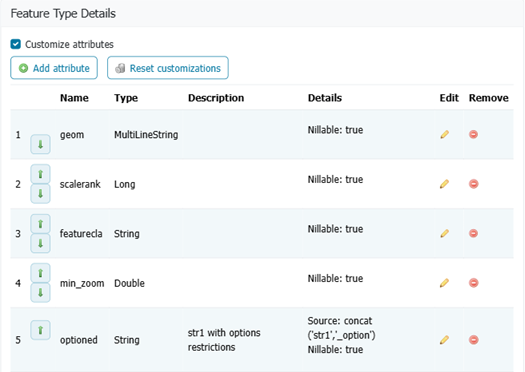525x372 pixels.
Task: Uncheck the Customize attributes checkbox
Action: pyautogui.click(x=15, y=44)
